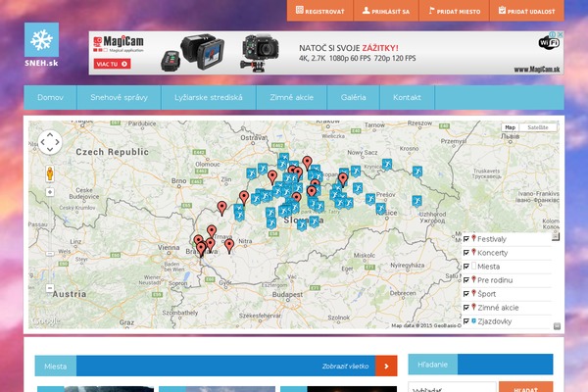Click the Google logo on map
This screenshot has width=588, height=392.
coord(46,320)
